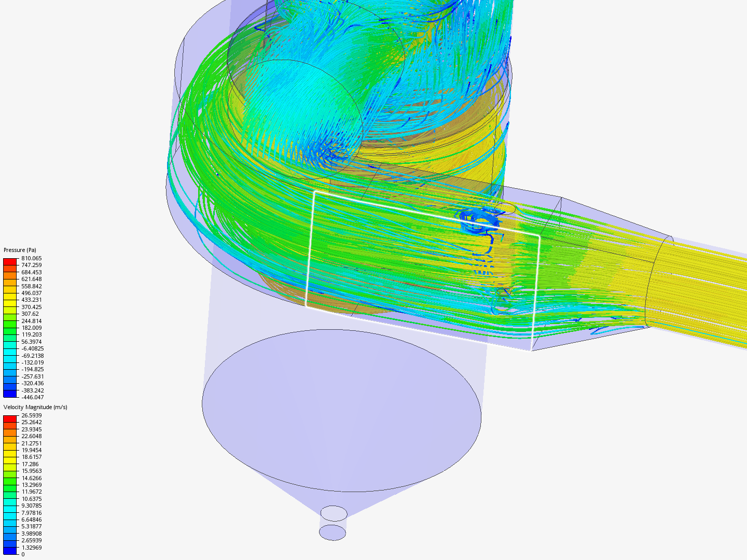Click the 17.286 velocity legend value

click(30, 464)
